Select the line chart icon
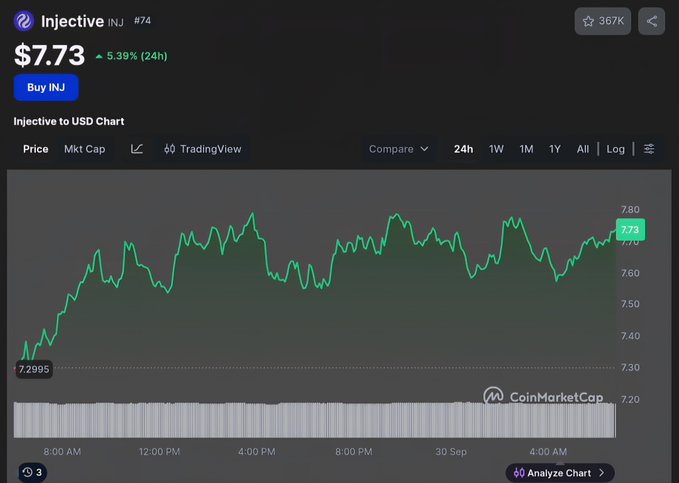The image size is (679, 483). click(137, 149)
